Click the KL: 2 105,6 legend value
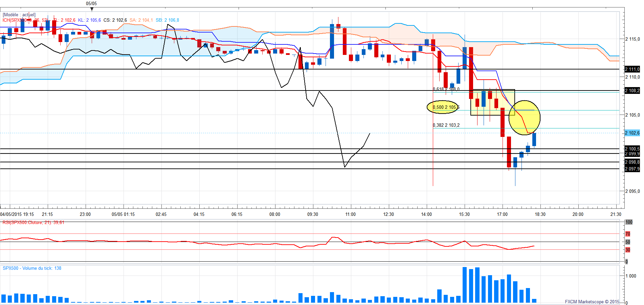 tap(89, 20)
